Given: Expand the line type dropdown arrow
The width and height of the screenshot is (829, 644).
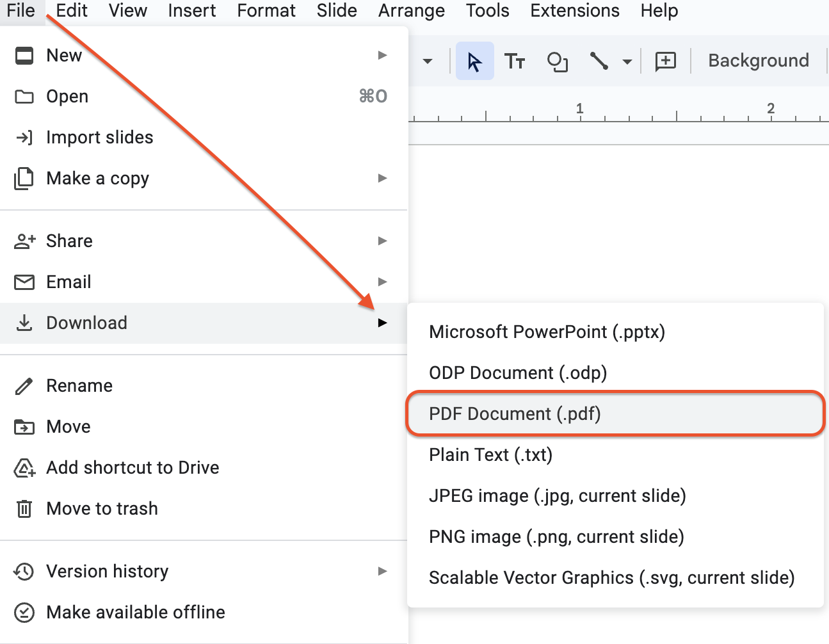Looking at the screenshot, I should pyautogui.click(x=627, y=62).
